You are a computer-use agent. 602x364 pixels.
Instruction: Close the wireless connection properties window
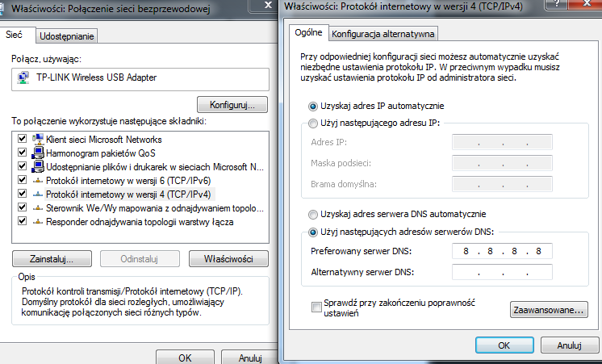click(266, 6)
